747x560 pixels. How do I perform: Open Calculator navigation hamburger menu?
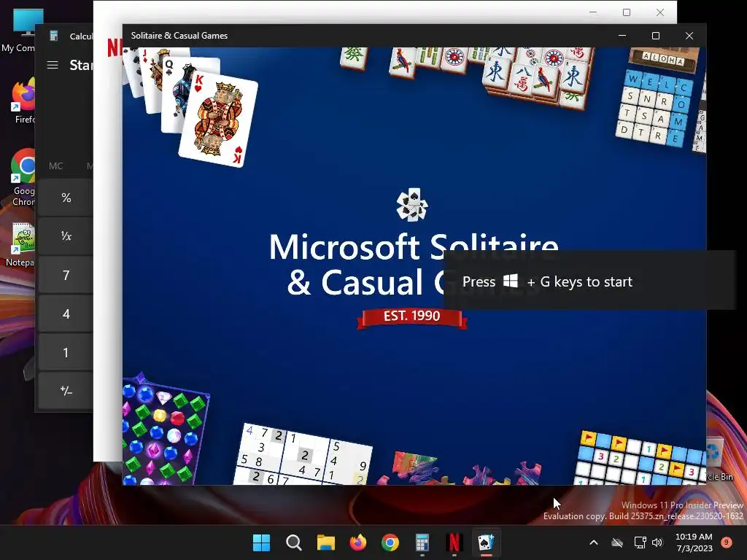(53, 65)
